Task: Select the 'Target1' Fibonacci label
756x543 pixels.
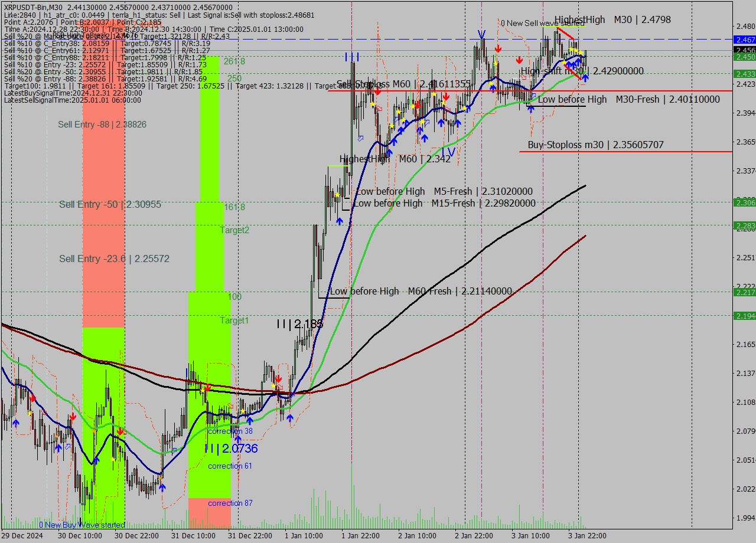Action: point(234,320)
